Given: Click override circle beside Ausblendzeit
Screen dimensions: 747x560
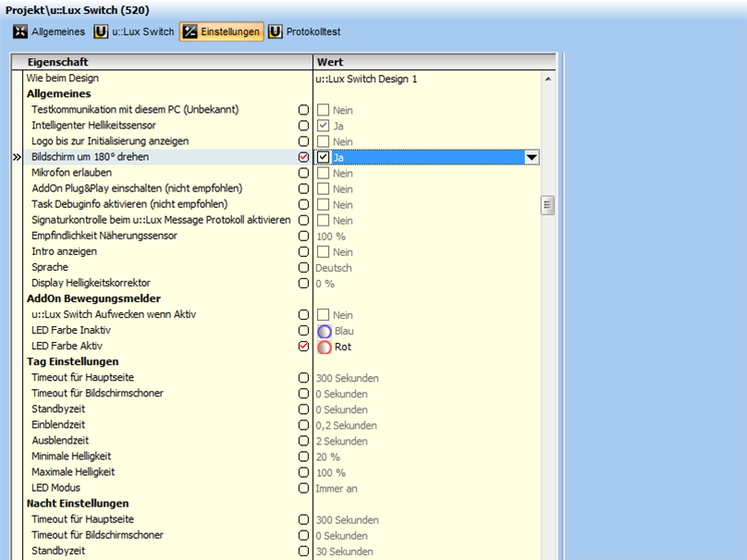Looking at the screenshot, I should (303, 441).
